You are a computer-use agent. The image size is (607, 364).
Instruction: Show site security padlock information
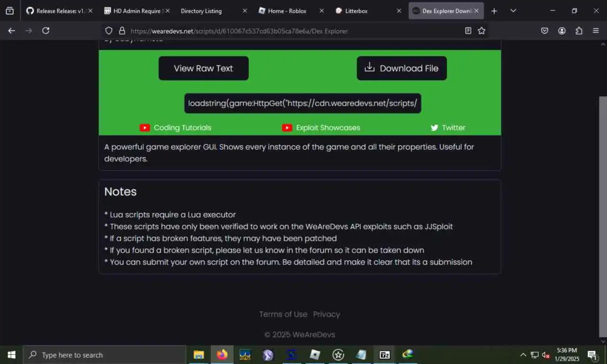pyautogui.click(x=122, y=31)
